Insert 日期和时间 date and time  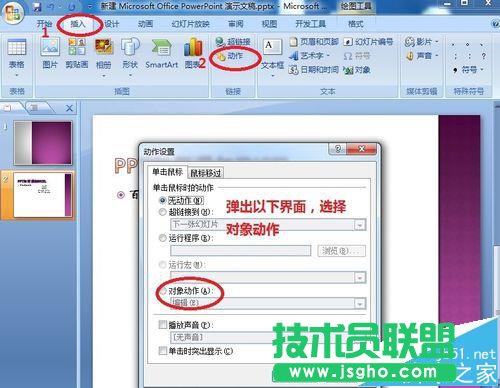click(313, 70)
